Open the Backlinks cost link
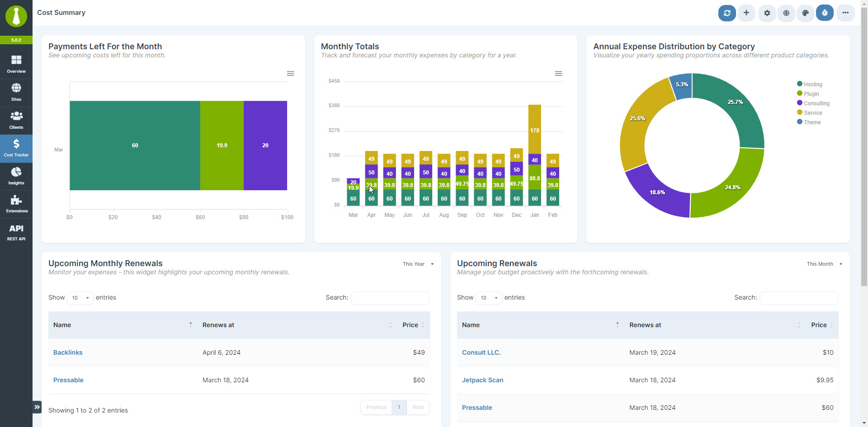This screenshot has width=868, height=427. click(x=68, y=352)
